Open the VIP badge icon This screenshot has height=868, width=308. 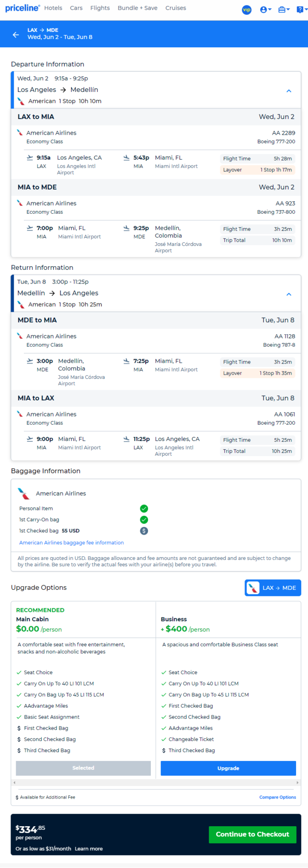pyautogui.click(x=247, y=9)
